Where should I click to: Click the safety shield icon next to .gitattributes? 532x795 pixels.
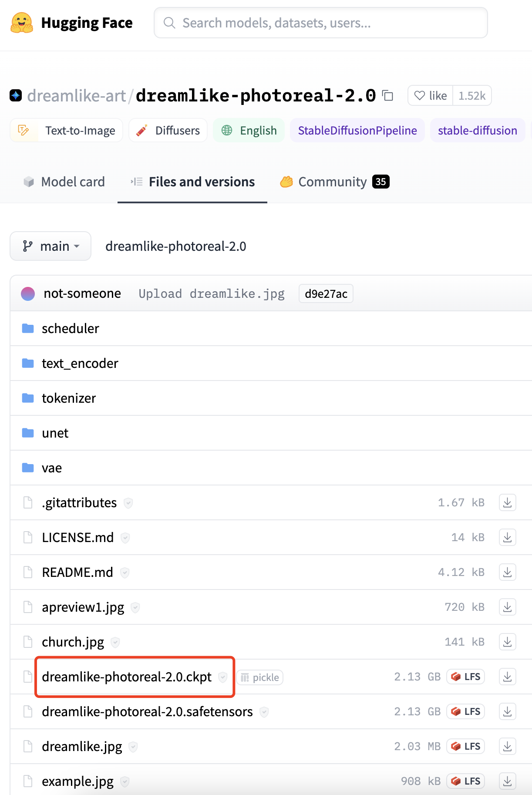click(x=128, y=503)
